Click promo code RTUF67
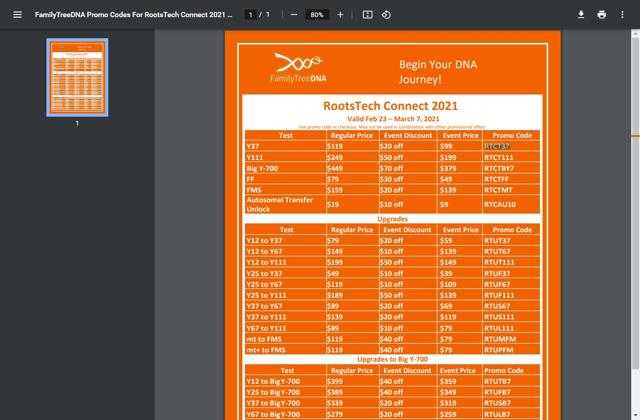640x420 pixels. [497, 284]
